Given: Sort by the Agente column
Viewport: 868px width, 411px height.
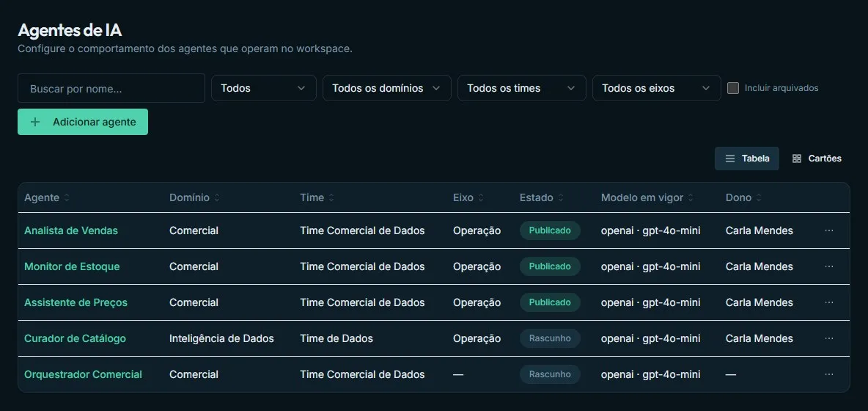Looking at the screenshot, I should coord(47,197).
